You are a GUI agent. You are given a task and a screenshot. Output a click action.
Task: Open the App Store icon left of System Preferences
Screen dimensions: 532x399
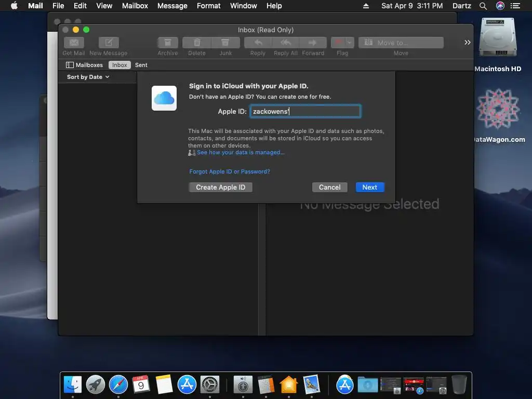187,385
